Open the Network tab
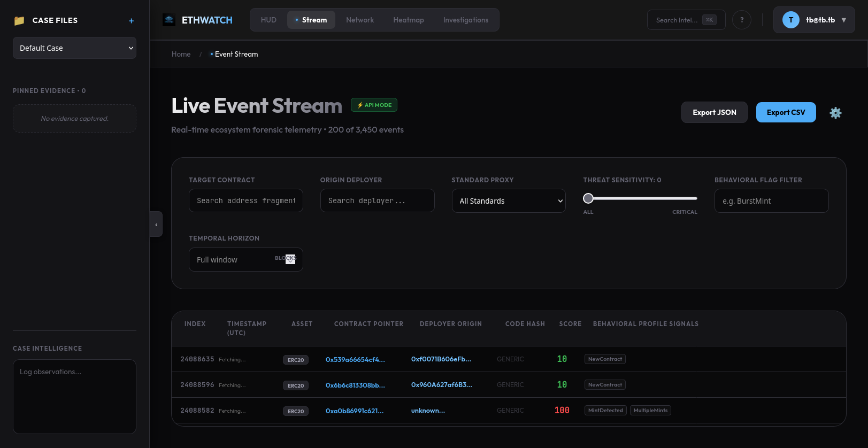Viewport: 868px width, 448px height. tap(360, 20)
